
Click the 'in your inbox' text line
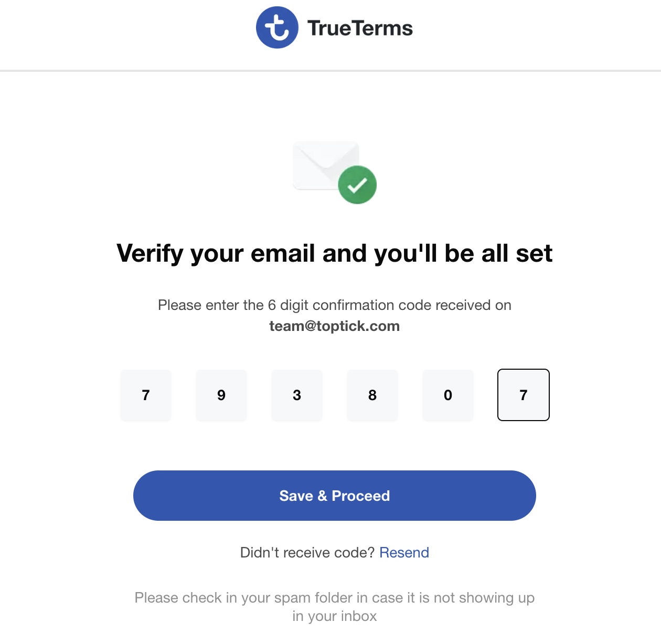click(335, 616)
